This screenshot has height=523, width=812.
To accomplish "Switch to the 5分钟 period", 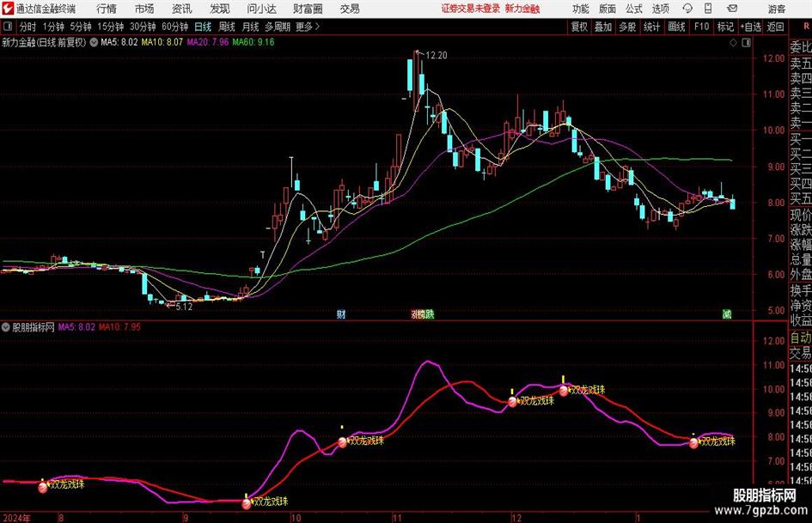I will point(81,27).
